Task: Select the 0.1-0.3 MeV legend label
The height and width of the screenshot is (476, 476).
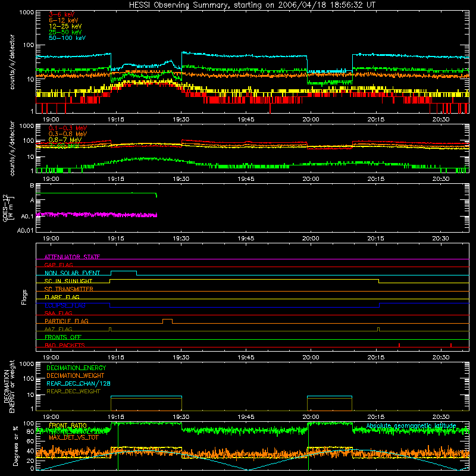Action: (68, 128)
